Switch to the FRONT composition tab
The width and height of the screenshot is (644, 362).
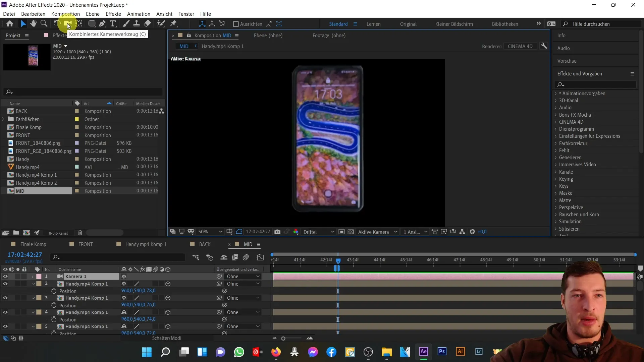coord(86,244)
